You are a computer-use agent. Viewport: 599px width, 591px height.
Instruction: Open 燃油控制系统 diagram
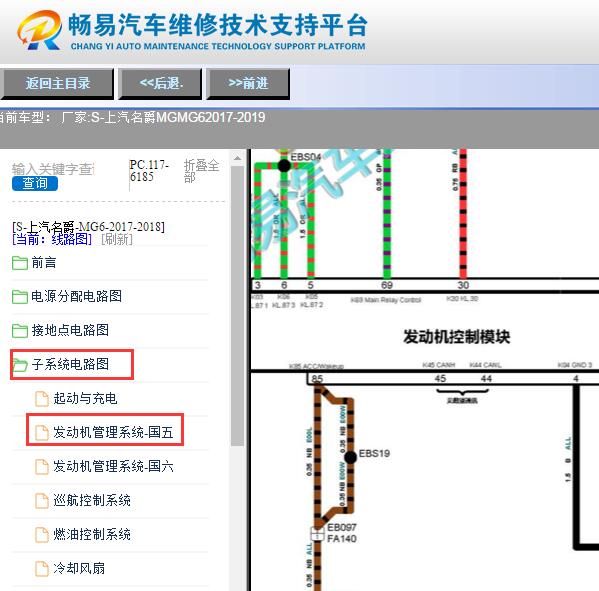pos(92,534)
